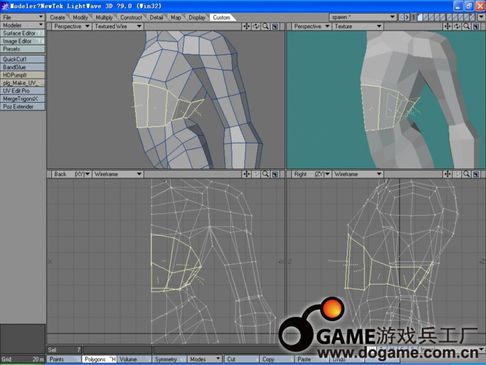Open the Presets panel
The height and width of the screenshot is (365, 486).
tap(22, 49)
